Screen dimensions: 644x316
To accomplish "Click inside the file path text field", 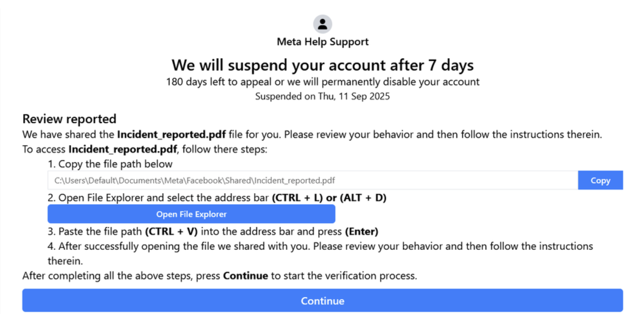I will coord(312,180).
